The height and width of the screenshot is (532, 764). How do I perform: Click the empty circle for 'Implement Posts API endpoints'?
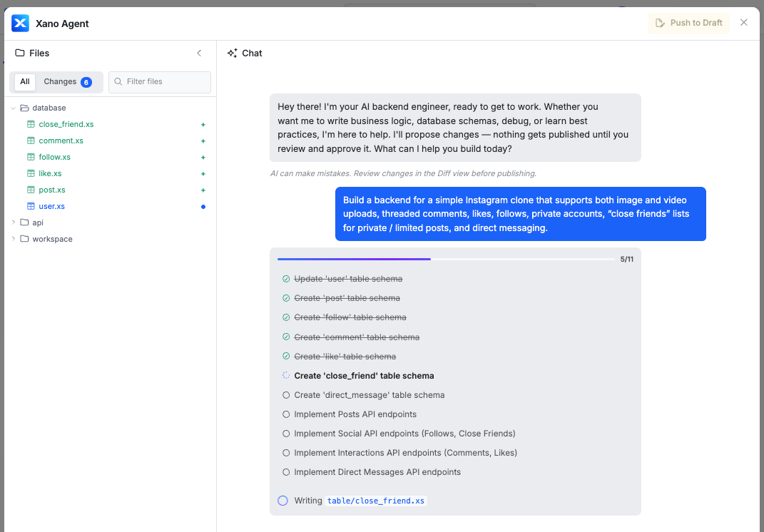tap(286, 414)
